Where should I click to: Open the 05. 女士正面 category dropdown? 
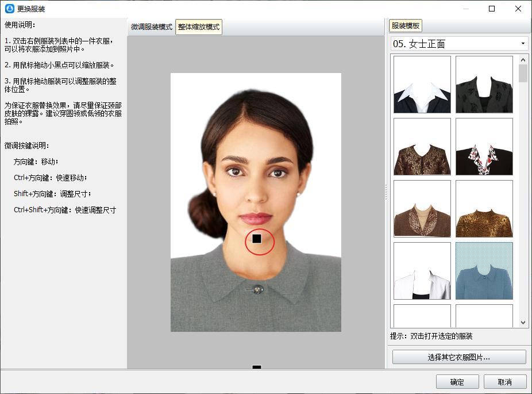click(x=522, y=44)
